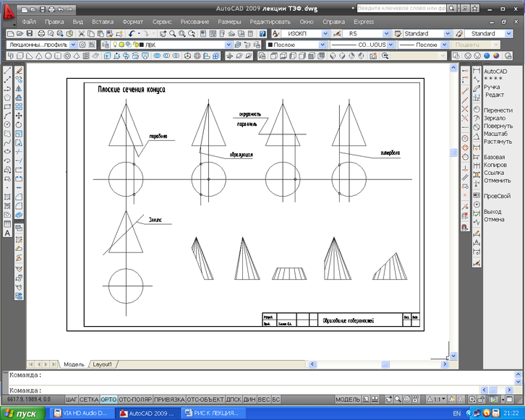Enable ПРИВЯЗКА object snap
The height and width of the screenshot is (420, 525).
click(169, 399)
